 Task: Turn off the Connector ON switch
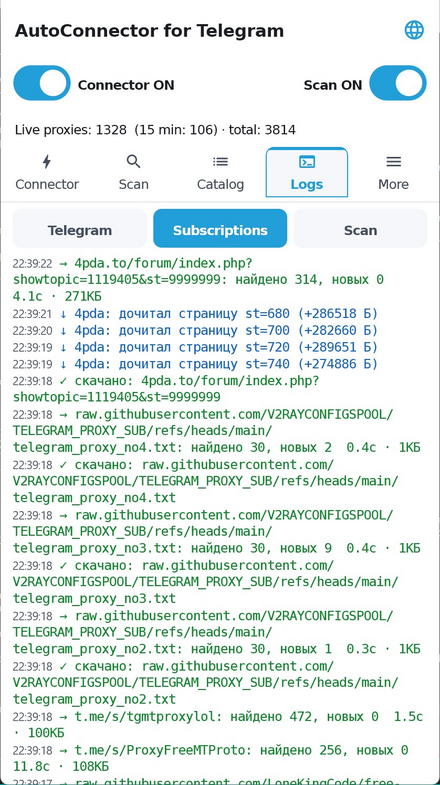click(42, 83)
